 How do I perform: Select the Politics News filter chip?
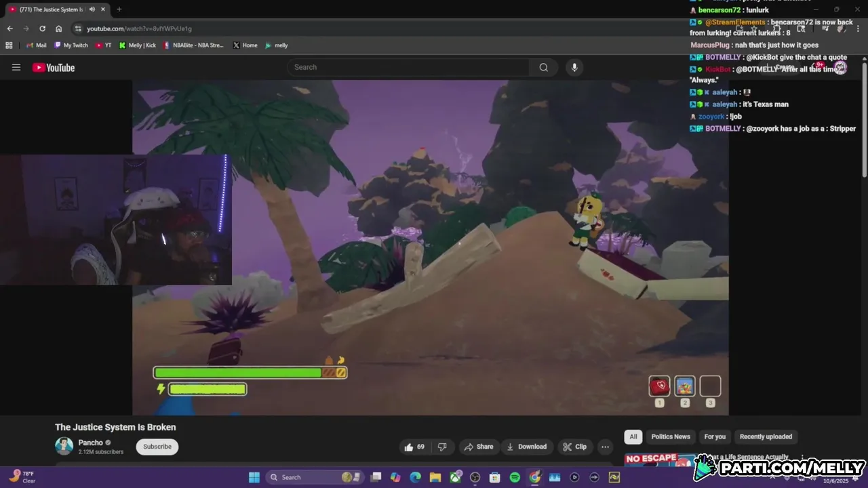tap(671, 436)
